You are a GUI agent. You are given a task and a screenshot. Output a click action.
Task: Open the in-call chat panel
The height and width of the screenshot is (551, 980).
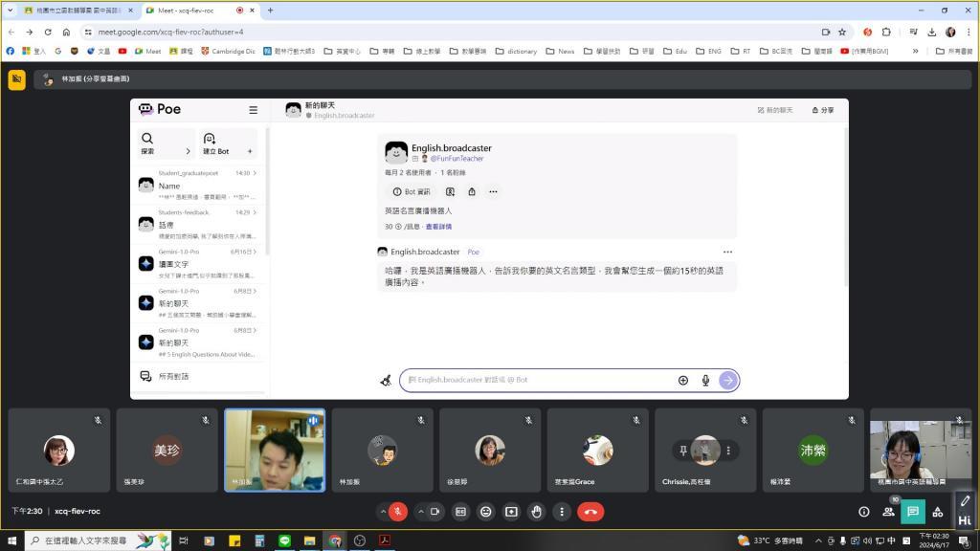(x=913, y=512)
